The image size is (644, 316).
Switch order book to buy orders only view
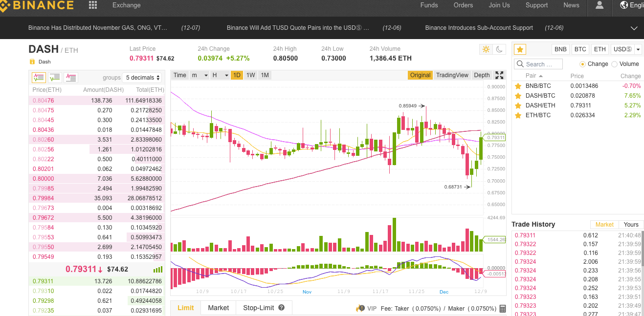pyautogui.click(x=54, y=77)
